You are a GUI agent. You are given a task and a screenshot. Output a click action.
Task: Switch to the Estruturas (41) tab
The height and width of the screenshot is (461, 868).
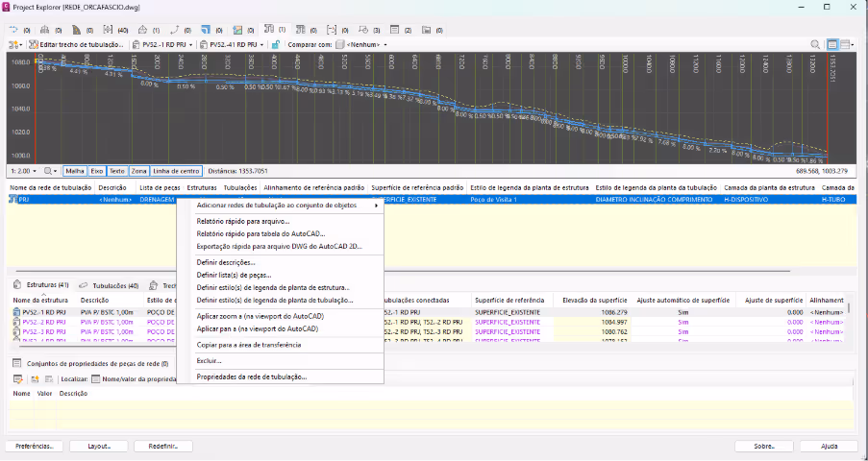41,285
